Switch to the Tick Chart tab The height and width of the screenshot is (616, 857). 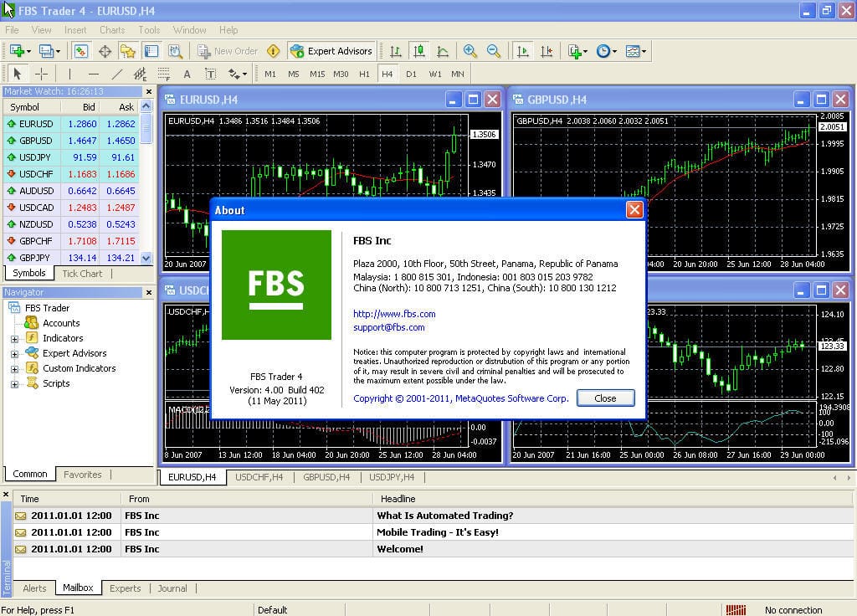[x=81, y=274]
